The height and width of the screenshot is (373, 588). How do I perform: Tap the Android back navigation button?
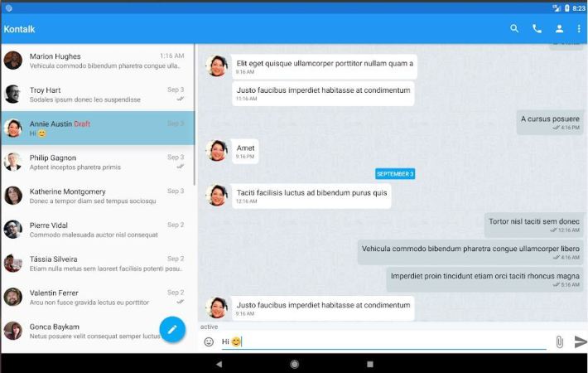coord(219,364)
